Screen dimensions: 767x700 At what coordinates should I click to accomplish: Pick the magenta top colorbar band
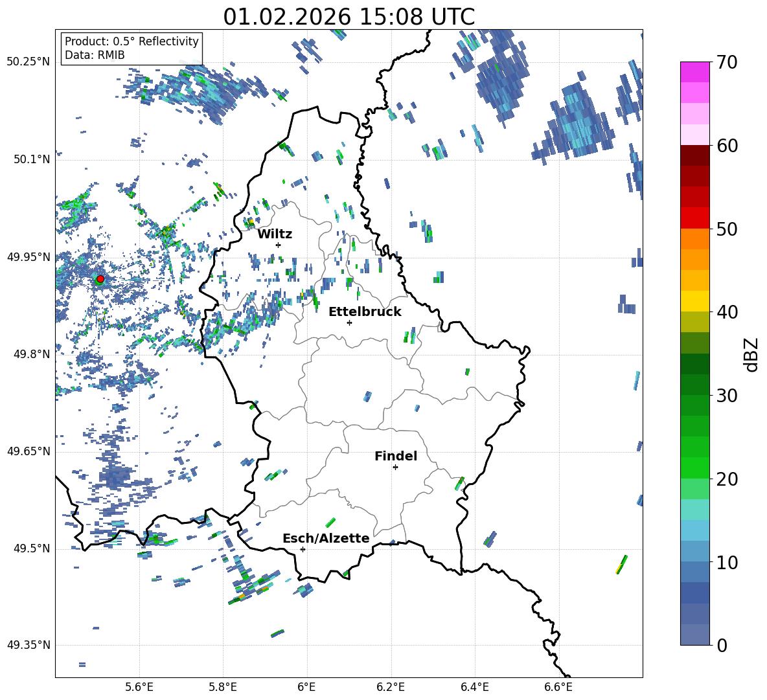[x=695, y=73]
